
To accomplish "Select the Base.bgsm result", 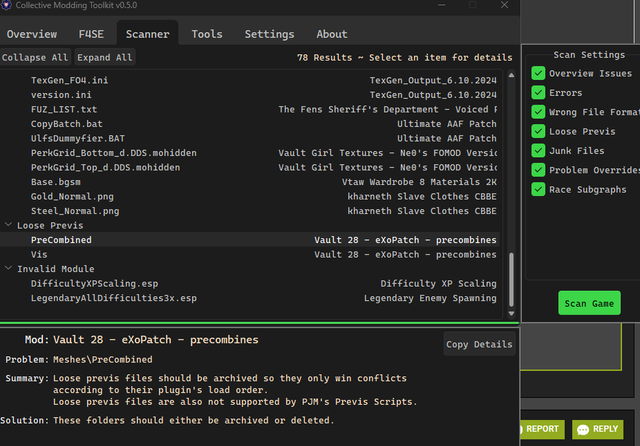I will point(249,182).
